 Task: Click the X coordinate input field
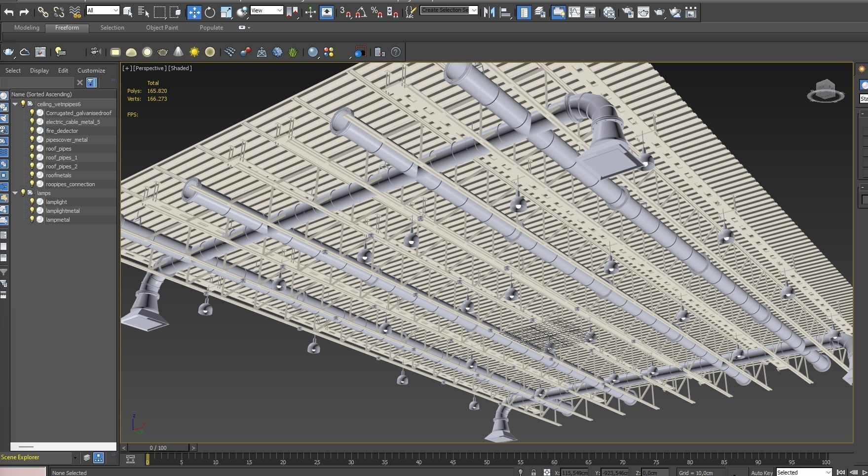575,473
